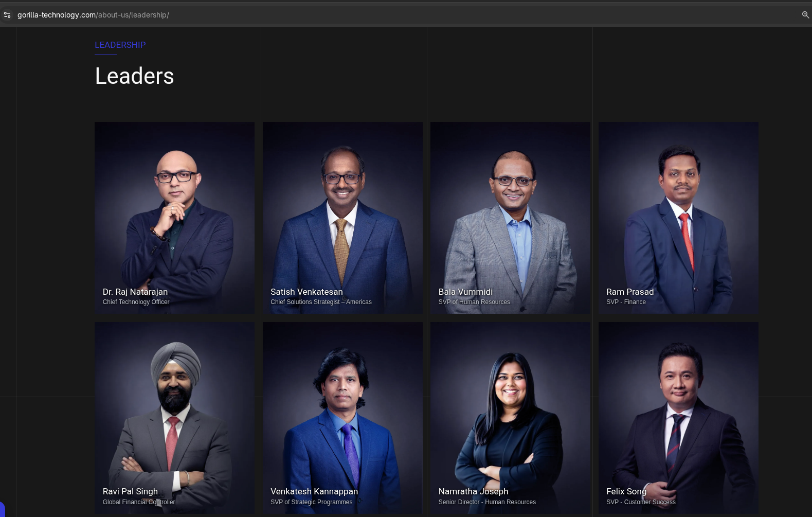Click the Leaders page heading
The height and width of the screenshot is (517, 812).
tap(134, 76)
